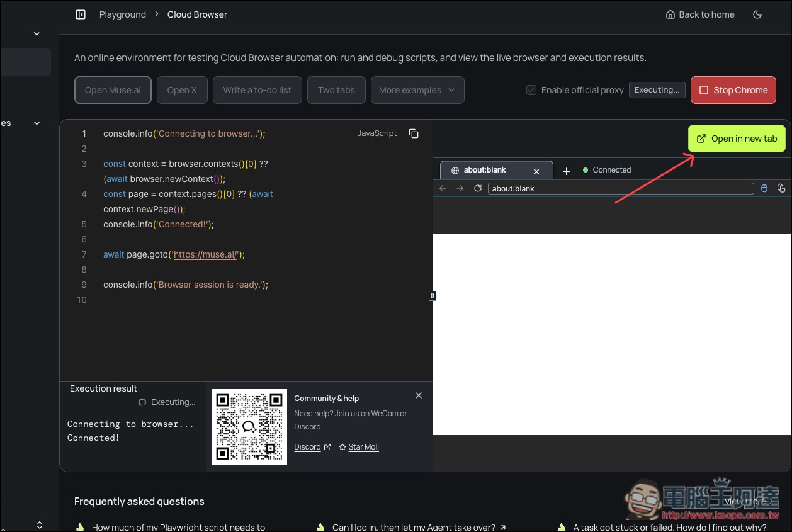Viewport: 792px width, 532px height.
Task: Follow the Discord link
Action: point(312,447)
